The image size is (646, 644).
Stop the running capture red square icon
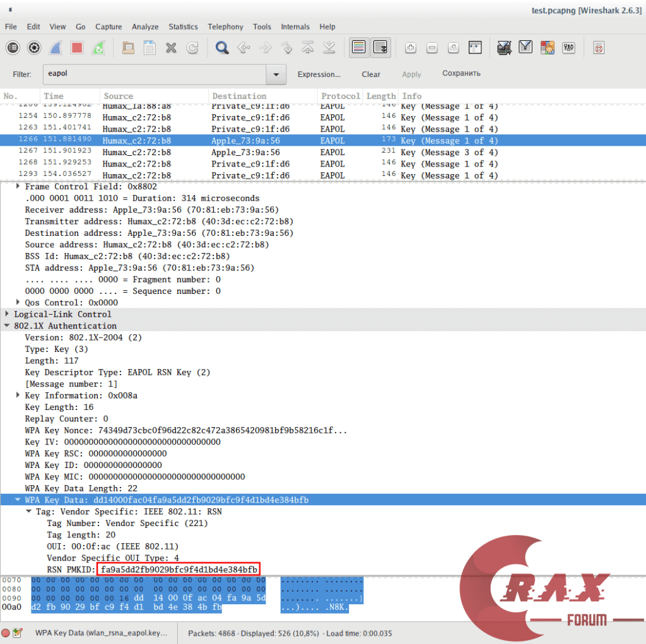77,48
